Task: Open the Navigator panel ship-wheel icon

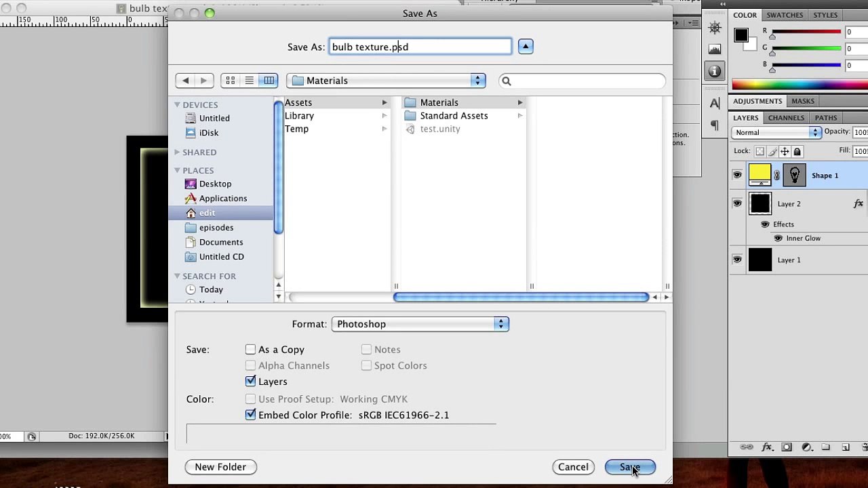Action: (715, 28)
